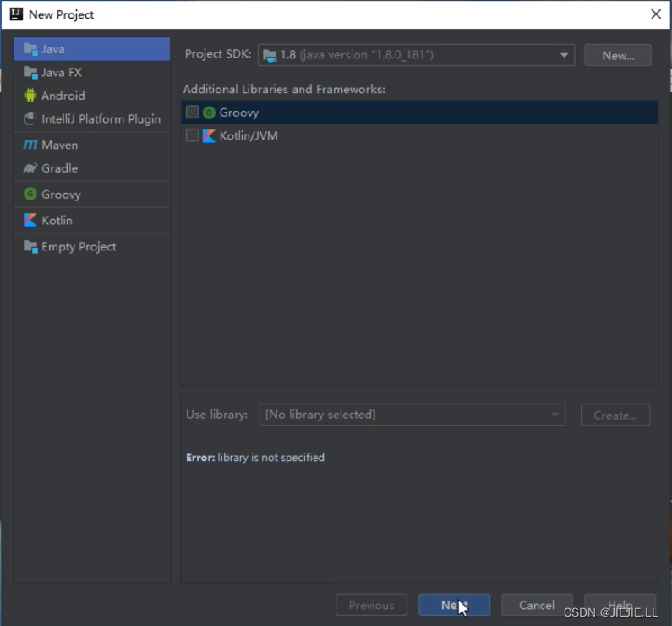
Task: Click the blue Maven m icon
Action: click(30, 145)
